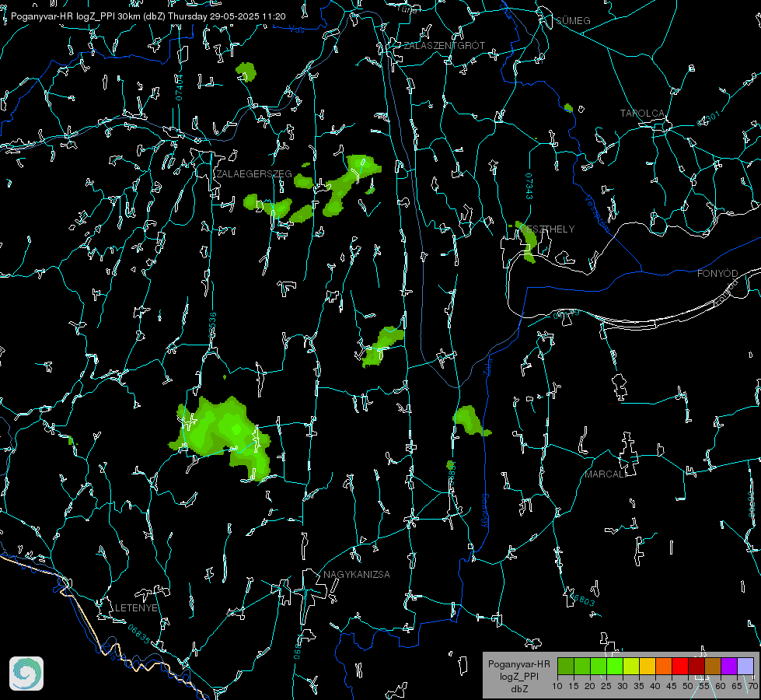Select the 10-15 dBZ dark green swatch
This screenshot has width=761, height=700.
coord(566,666)
